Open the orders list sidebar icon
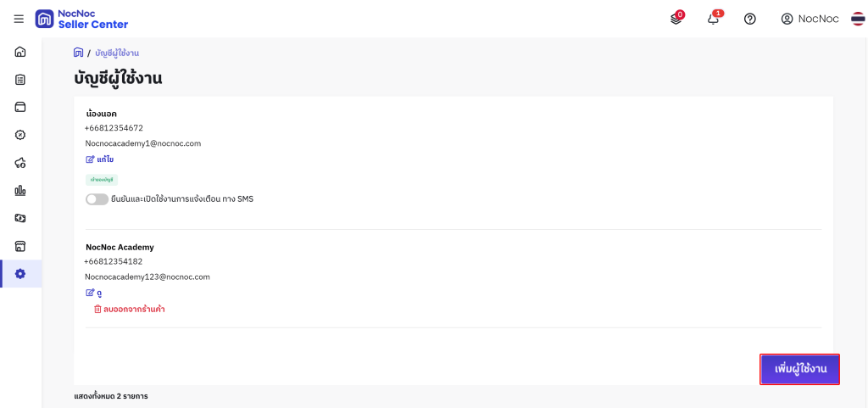Viewport: 868px width, 408px height. [x=20, y=80]
